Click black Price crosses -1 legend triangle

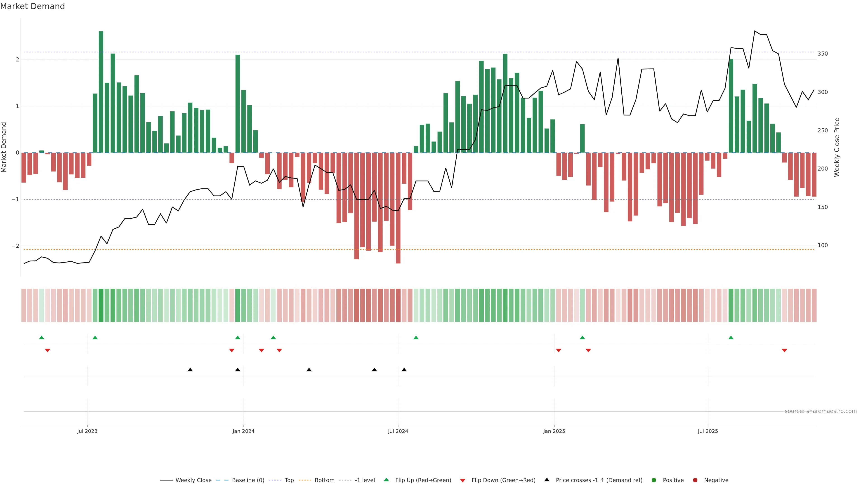pyautogui.click(x=547, y=480)
